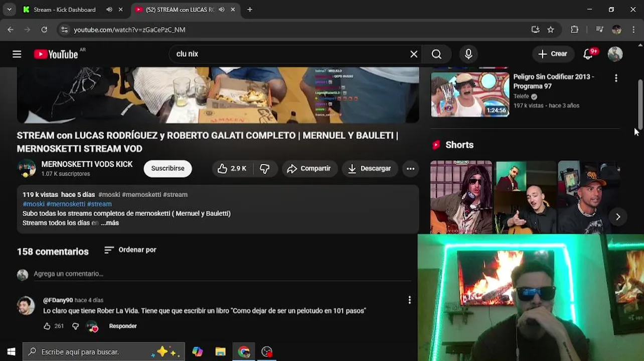Click the Windows taskbar search box
This screenshot has width=644, height=361.
pyautogui.click(x=104, y=351)
